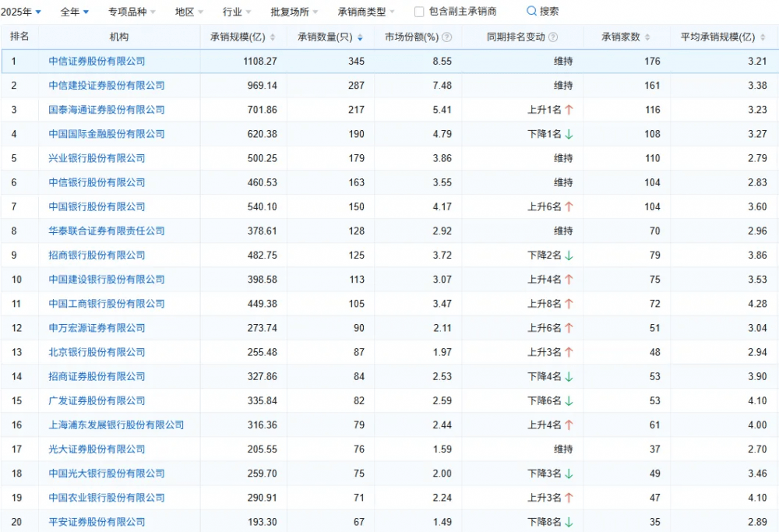This screenshot has height=532, width=779.
Task: Click the green down arrow beside 平安证券's 下降8名
Action: (x=571, y=522)
